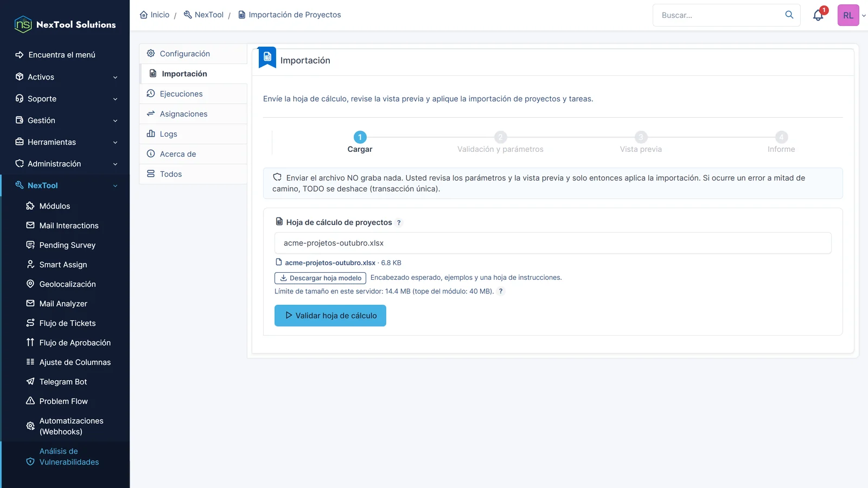Image resolution: width=868 pixels, height=488 pixels.
Task: Click the Ajuste de Columnas icon
Action: pos(30,362)
